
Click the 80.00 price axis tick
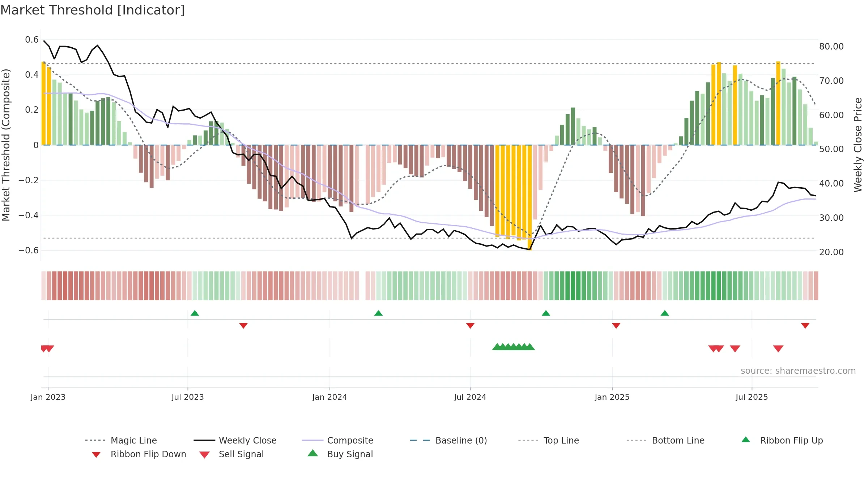coord(831,47)
